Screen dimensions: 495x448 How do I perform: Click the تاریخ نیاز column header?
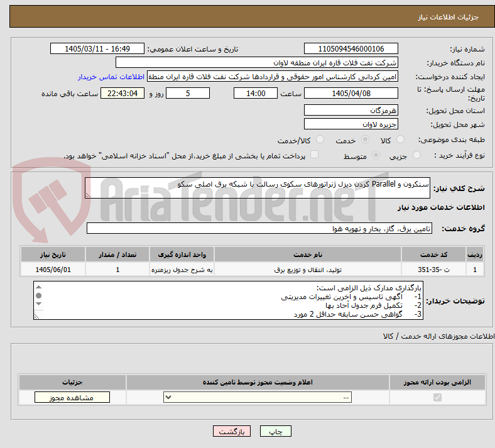[53, 254]
